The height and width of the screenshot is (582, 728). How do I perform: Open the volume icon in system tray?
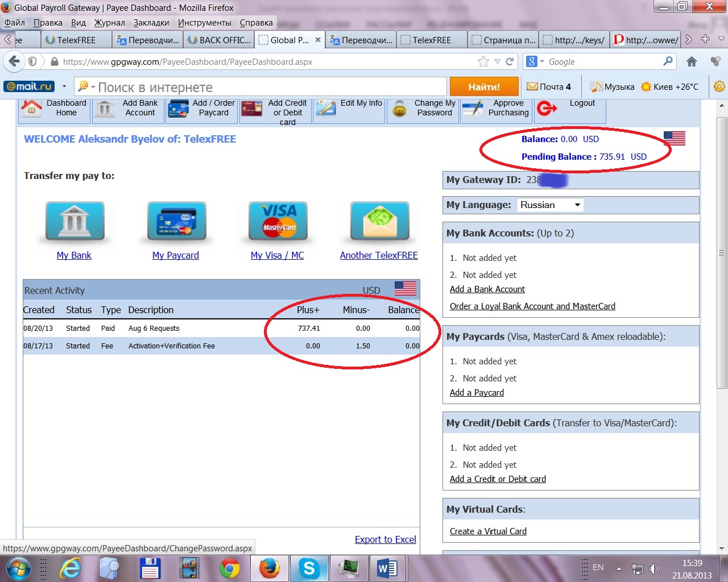(x=655, y=568)
